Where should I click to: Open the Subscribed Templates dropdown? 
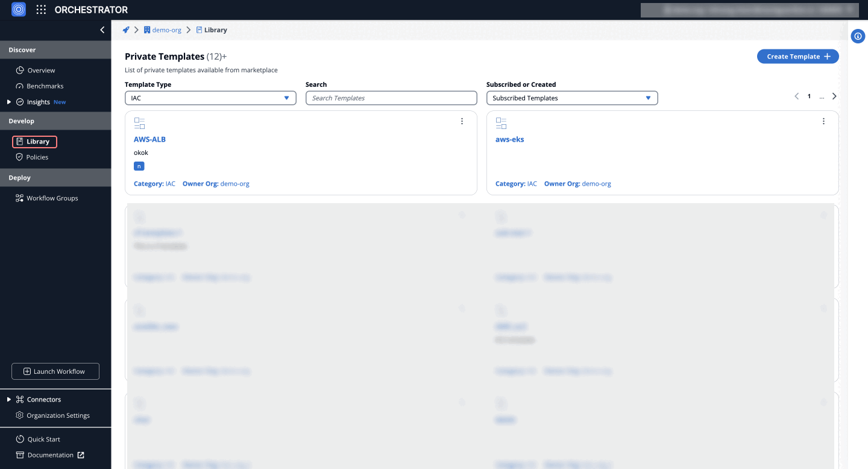(x=572, y=98)
